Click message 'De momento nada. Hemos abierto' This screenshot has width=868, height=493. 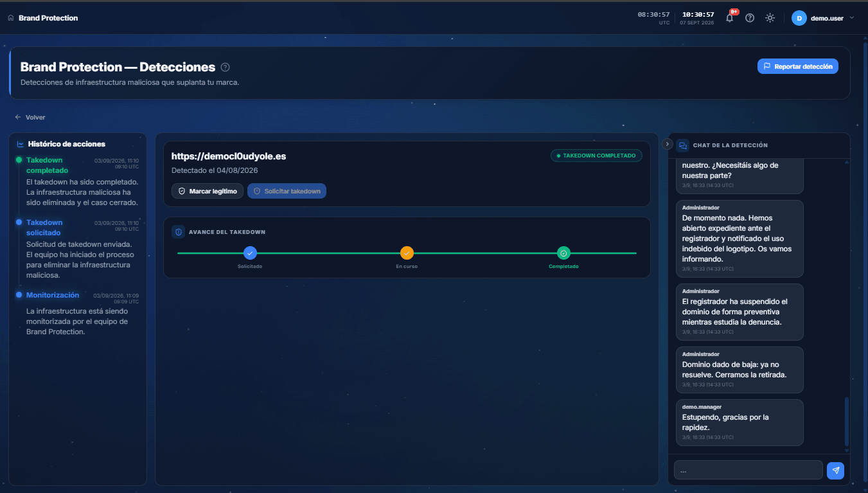[740, 238]
